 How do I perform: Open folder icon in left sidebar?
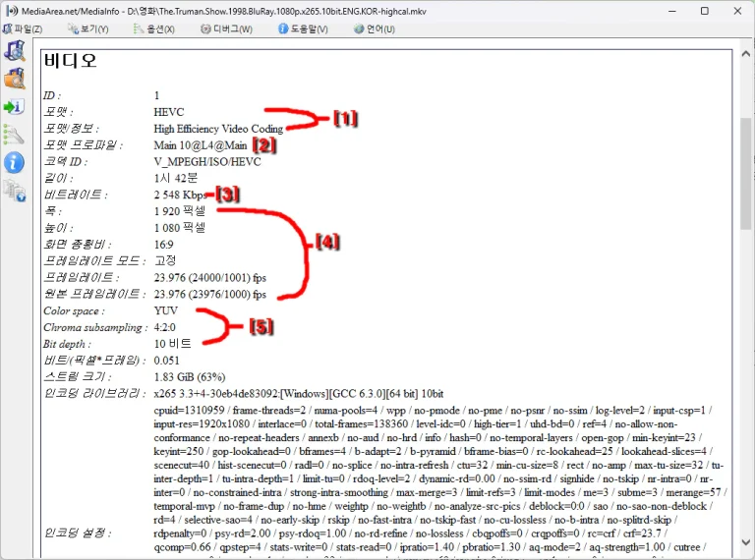(x=15, y=79)
